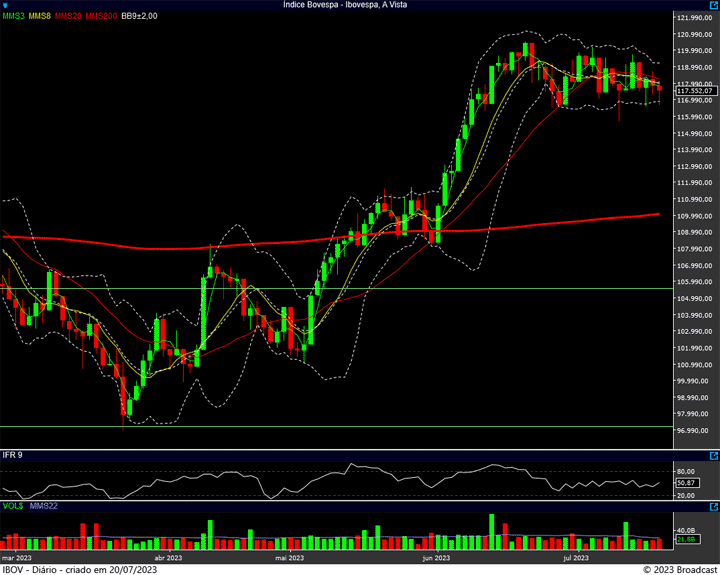Select the MMS22 volume average label
The image size is (720, 575).
click(x=42, y=505)
